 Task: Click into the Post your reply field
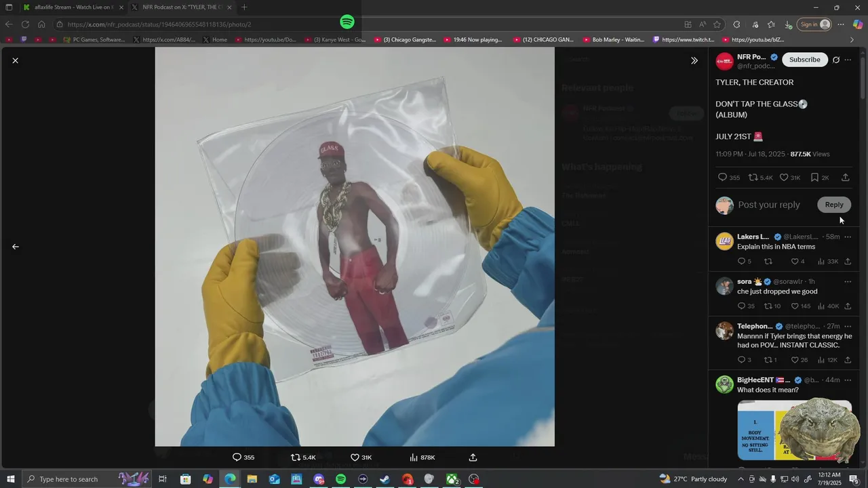coord(769,205)
